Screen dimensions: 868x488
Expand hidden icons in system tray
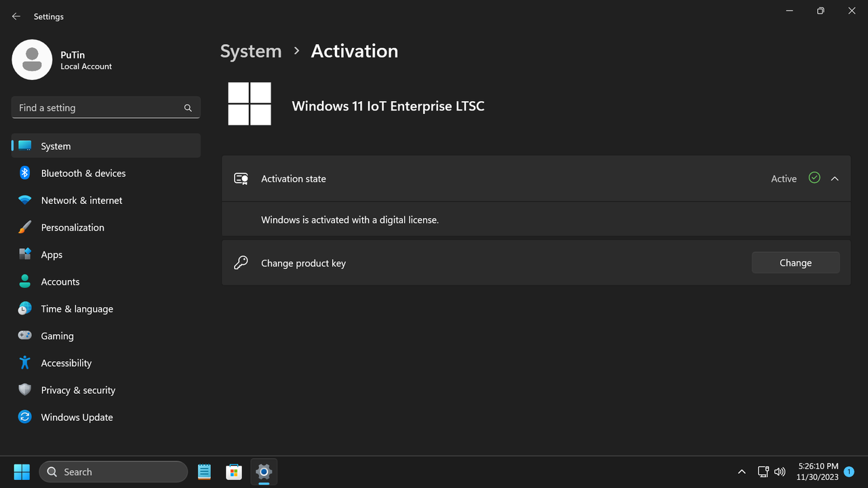click(741, 471)
